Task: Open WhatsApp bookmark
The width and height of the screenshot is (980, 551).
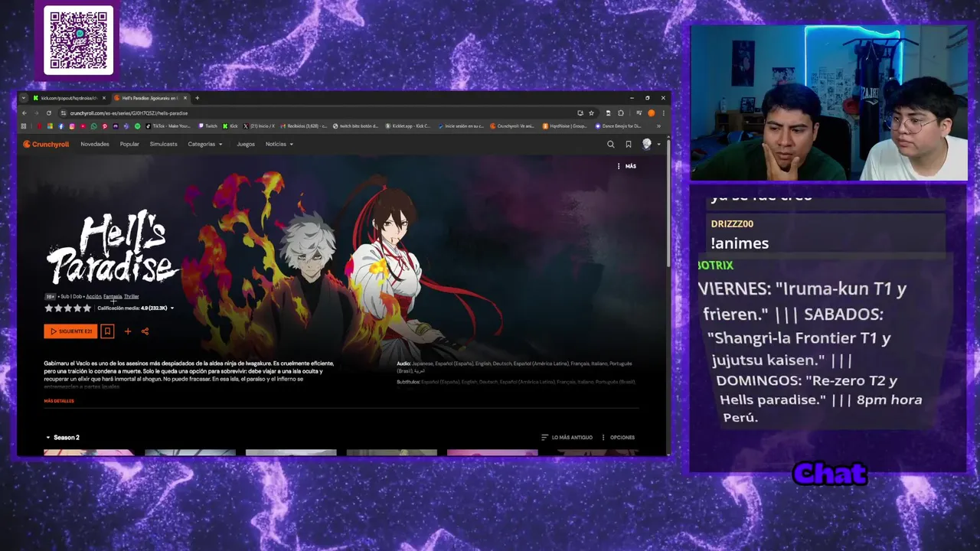Action: coord(93,126)
